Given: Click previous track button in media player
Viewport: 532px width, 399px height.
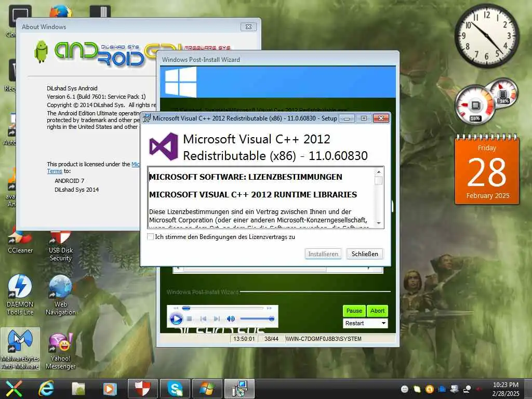Looking at the screenshot, I should coord(203,319).
